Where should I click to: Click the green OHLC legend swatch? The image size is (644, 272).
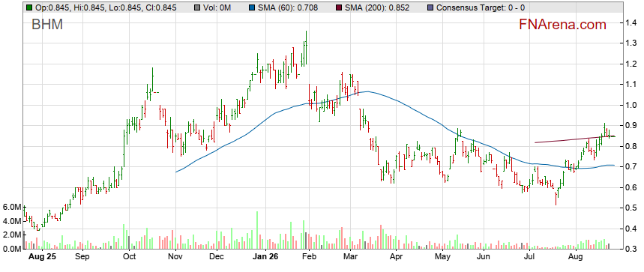[29, 7]
